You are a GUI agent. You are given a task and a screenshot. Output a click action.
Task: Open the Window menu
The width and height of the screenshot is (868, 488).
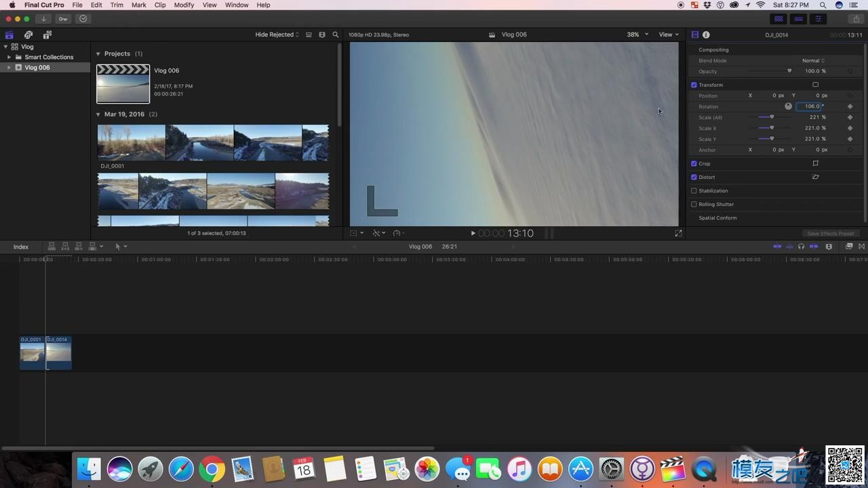click(x=237, y=5)
